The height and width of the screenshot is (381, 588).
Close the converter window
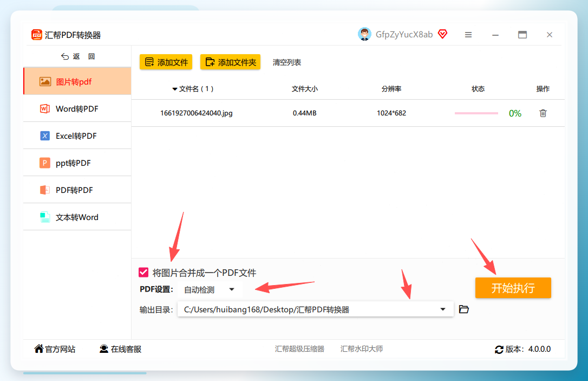coord(550,35)
